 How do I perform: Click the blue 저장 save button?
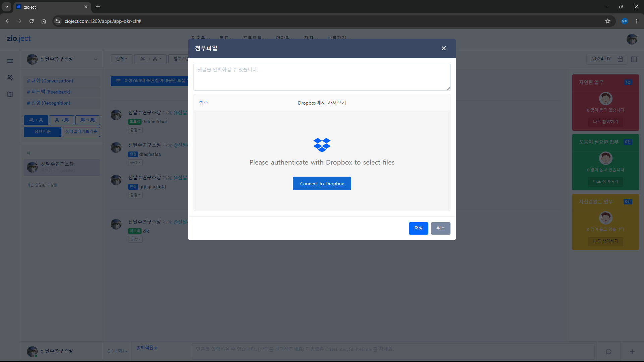418,228
